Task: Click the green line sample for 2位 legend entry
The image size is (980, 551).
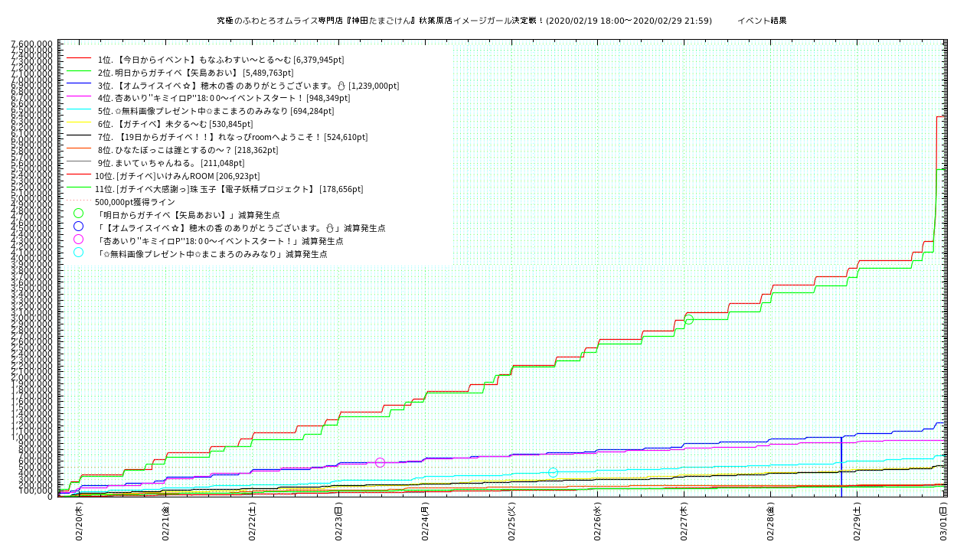Action: 79,72
